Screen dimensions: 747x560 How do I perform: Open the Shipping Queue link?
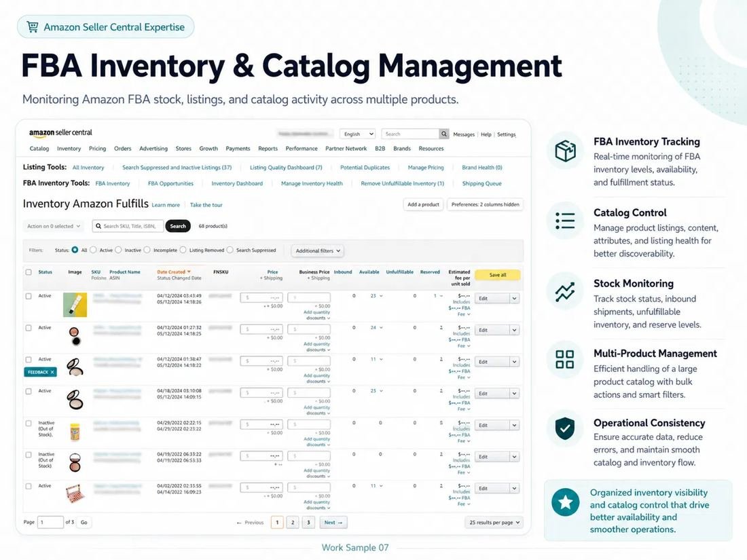click(x=481, y=183)
